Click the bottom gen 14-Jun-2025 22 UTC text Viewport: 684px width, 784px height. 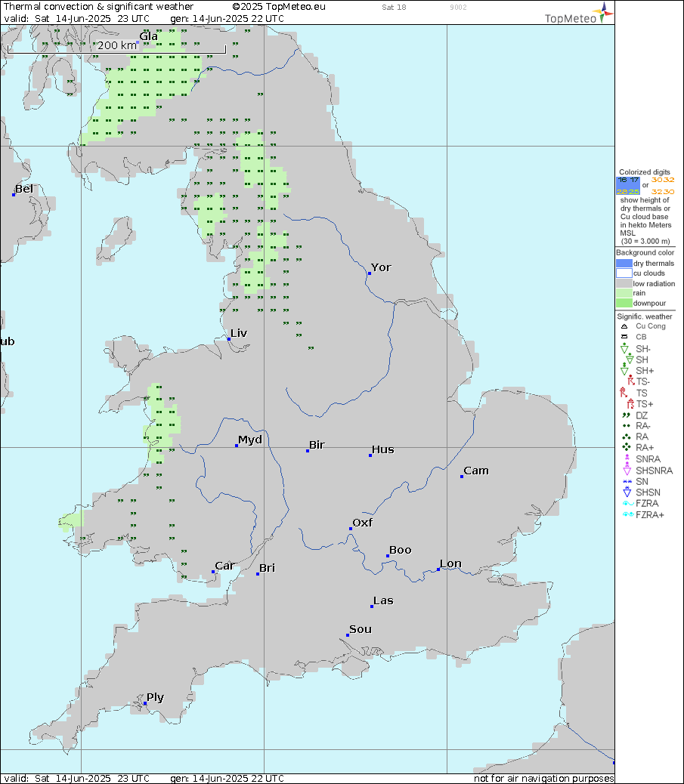point(227,779)
